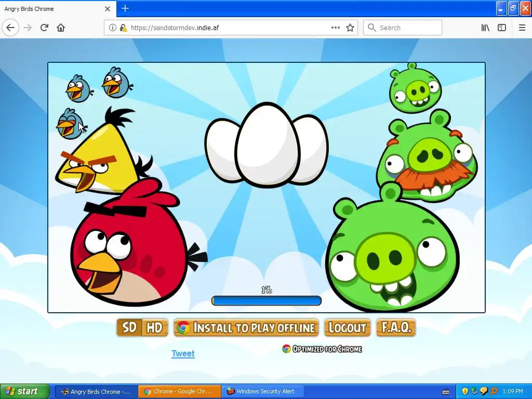Click the 1:09 PM taskbar clock
Screen dimensions: 532x399
click(513, 392)
